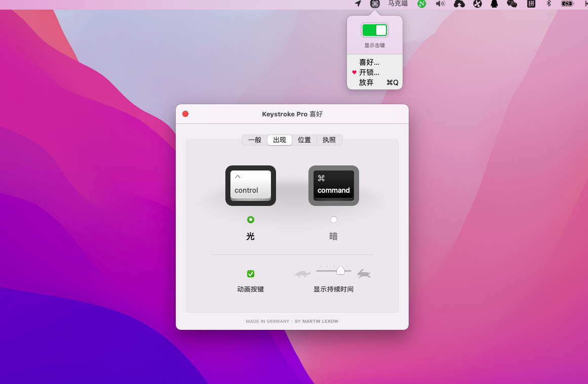The image size is (588, 384).
Task: Select the 暗 (dark) radio button
Action: coord(333,220)
